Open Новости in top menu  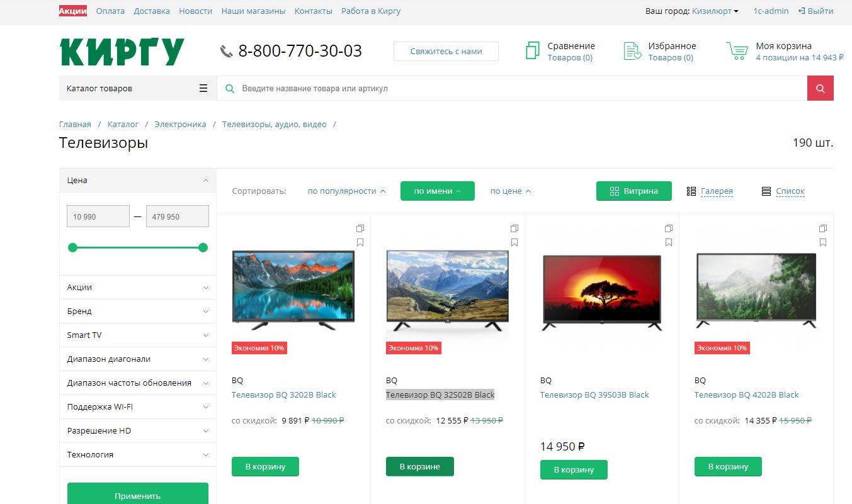click(195, 11)
